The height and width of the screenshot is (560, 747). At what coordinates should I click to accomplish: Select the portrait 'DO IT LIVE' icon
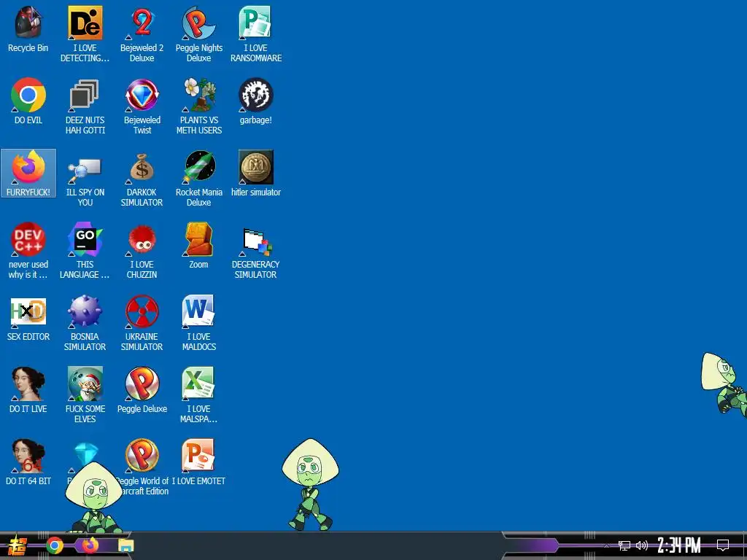28,390
